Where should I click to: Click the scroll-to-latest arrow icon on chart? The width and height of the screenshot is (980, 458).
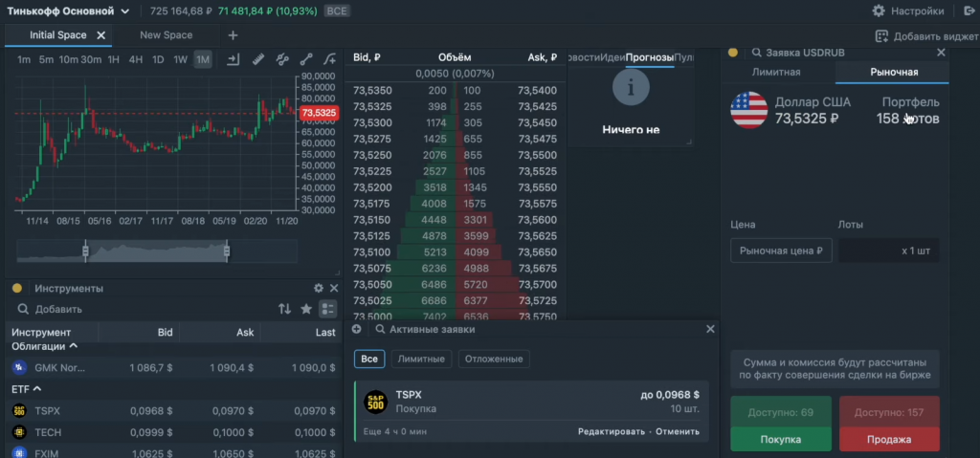pos(234,59)
